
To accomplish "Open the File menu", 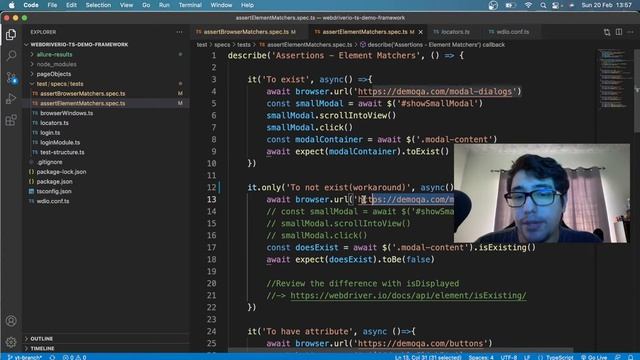I will 52,5.
